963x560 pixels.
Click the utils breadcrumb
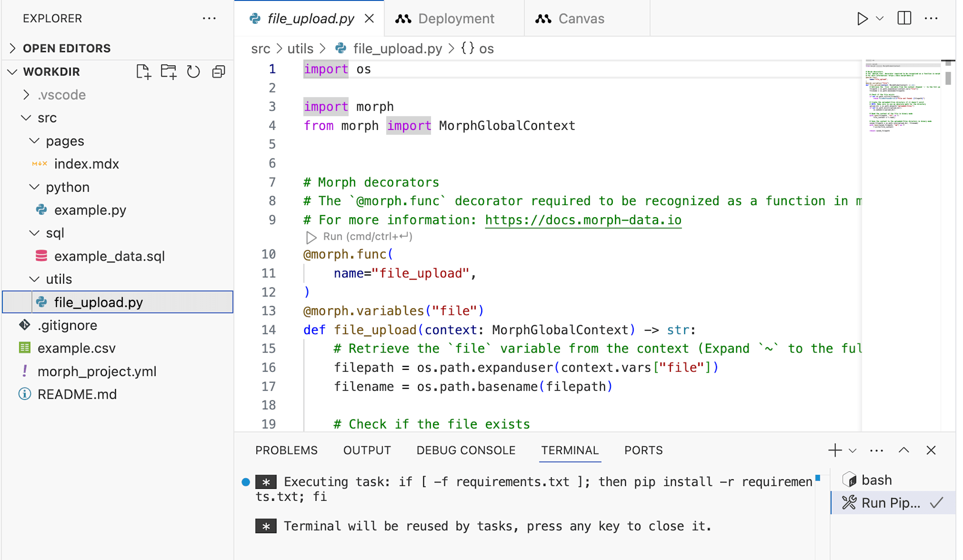click(x=300, y=49)
